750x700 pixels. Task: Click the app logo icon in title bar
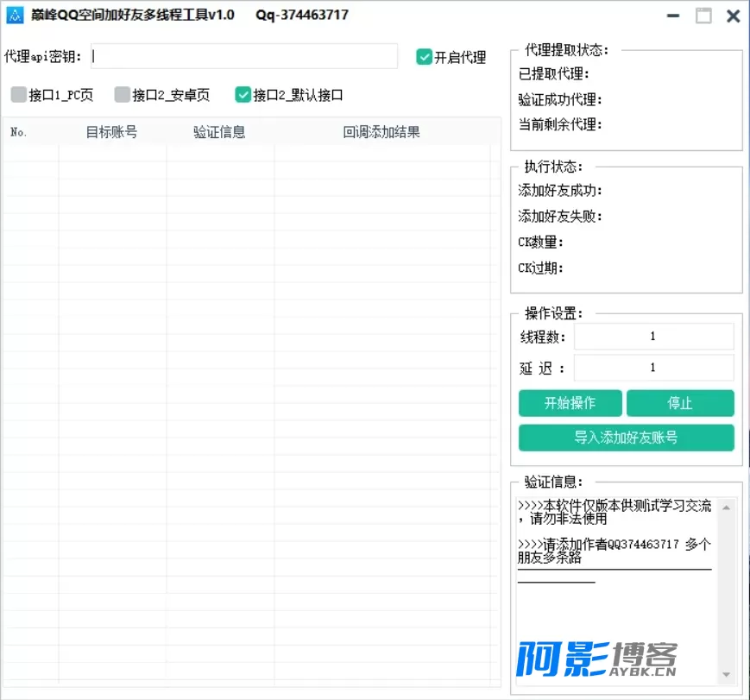coord(15,16)
